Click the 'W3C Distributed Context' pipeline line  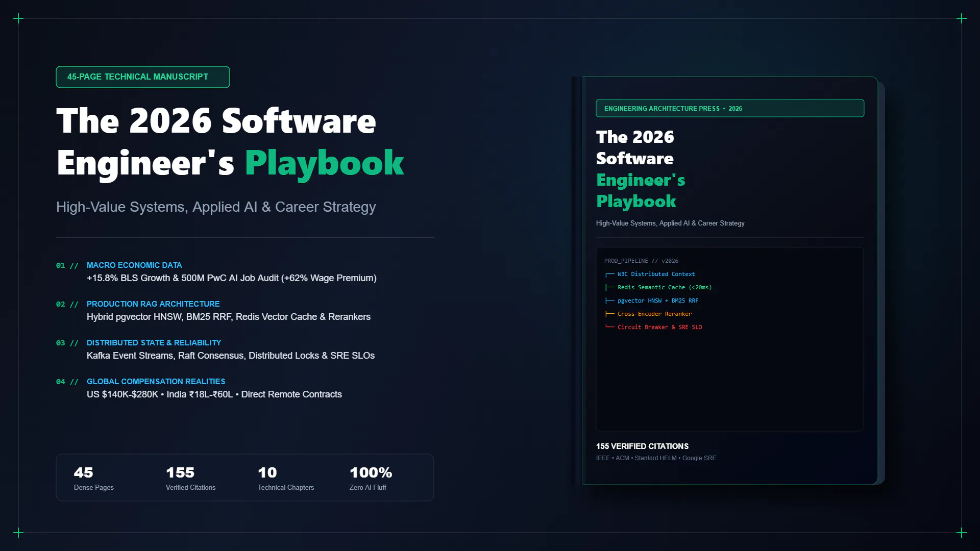tap(650, 274)
